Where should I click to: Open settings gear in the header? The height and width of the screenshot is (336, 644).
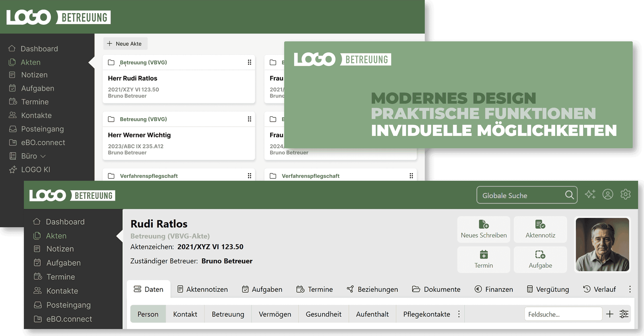click(x=625, y=194)
